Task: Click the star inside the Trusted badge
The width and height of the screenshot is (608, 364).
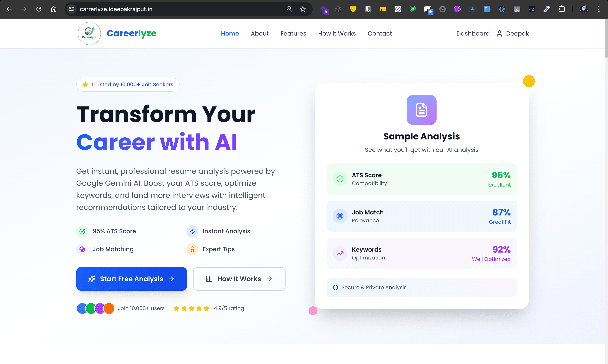Action: pos(85,84)
